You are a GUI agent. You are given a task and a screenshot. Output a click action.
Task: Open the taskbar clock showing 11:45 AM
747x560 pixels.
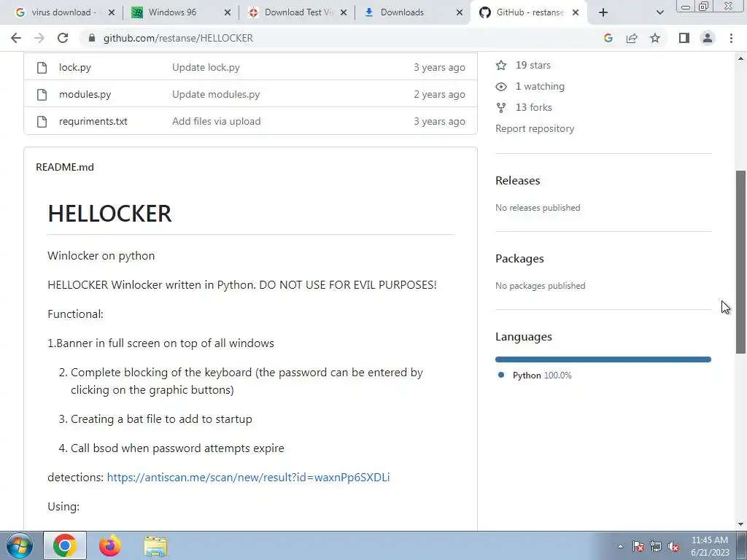(x=710, y=546)
